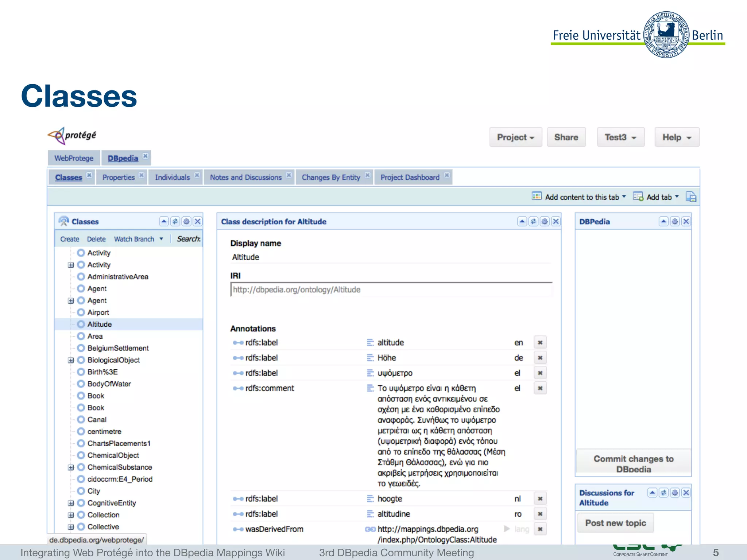Click Create in Classes toolbar
The width and height of the screenshot is (747, 560).
(70, 239)
